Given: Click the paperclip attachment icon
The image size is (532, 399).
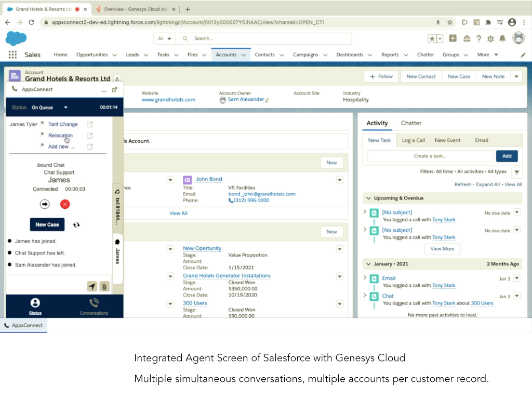Looking at the screenshot, I should 104,286.
